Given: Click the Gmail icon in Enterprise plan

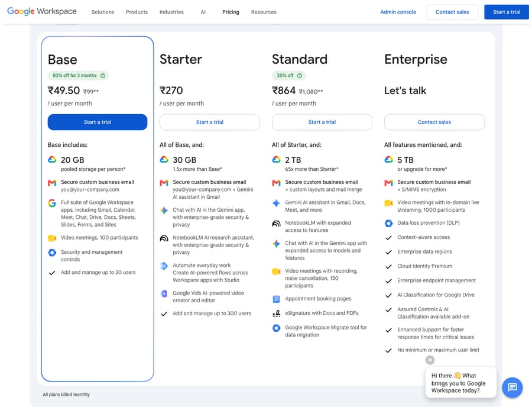Looking at the screenshot, I should (x=388, y=183).
